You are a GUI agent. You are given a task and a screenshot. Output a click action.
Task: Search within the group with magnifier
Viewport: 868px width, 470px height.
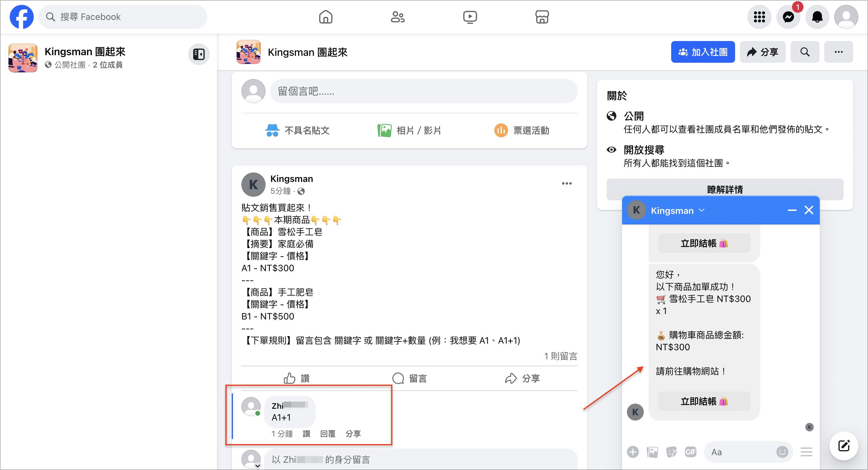pos(805,52)
